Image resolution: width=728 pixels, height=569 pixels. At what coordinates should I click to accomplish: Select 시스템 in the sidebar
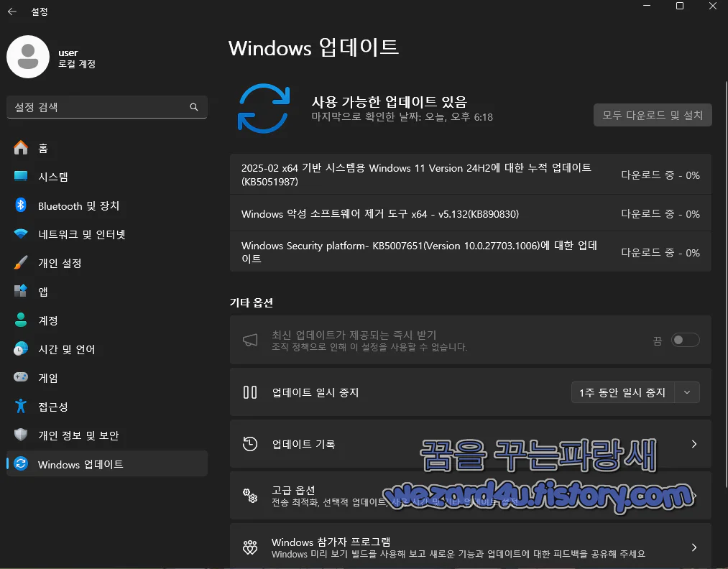(107, 177)
